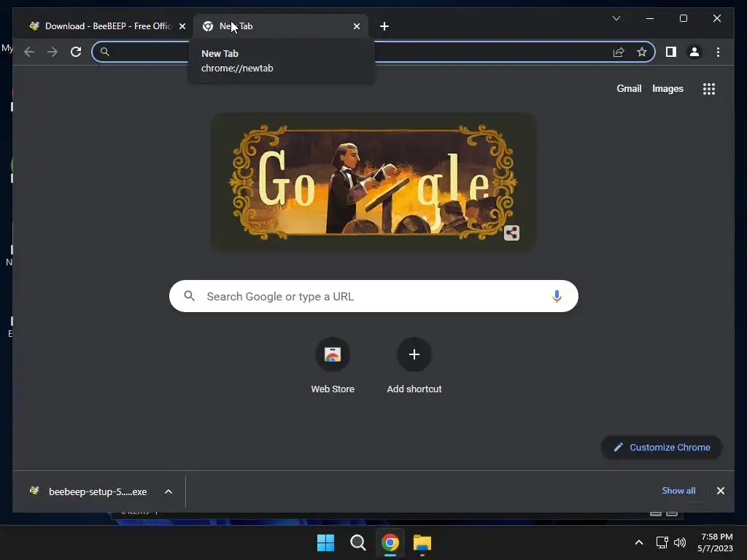Click the volume speaker tray icon

[x=680, y=542]
